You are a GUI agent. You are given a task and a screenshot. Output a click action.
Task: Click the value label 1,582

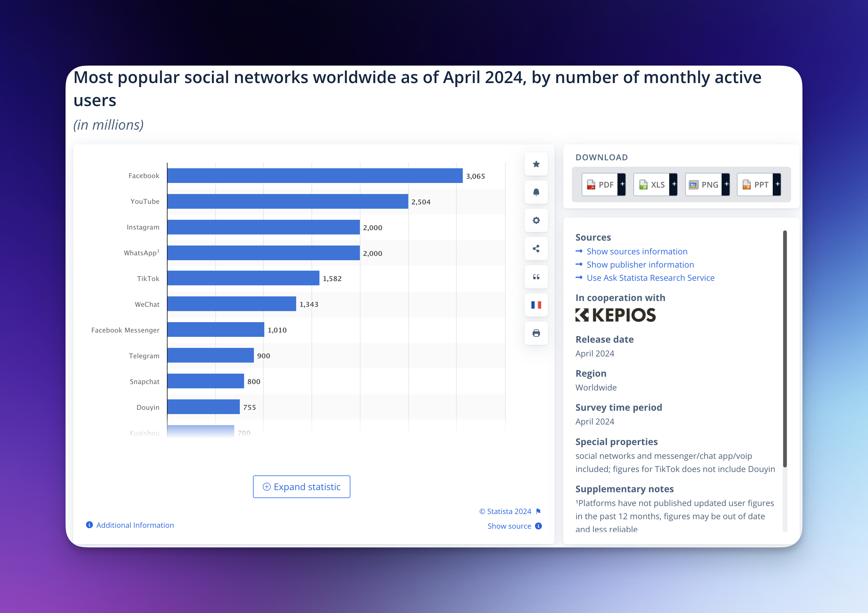click(332, 279)
